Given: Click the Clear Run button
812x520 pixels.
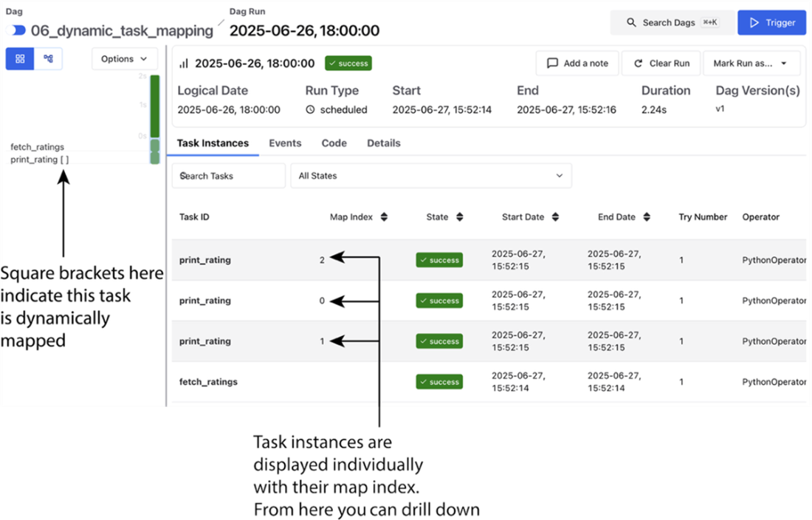Looking at the screenshot, I should 661,64.
